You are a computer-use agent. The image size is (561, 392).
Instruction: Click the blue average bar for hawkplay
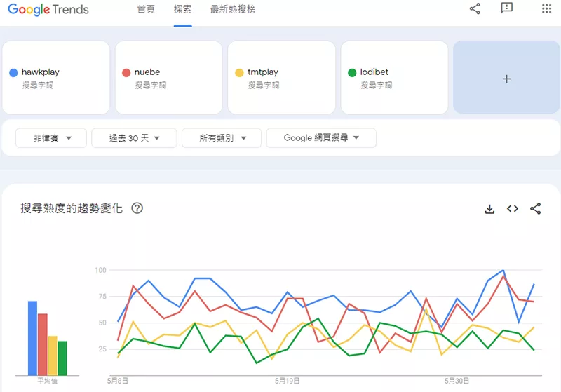coord(32,338)
